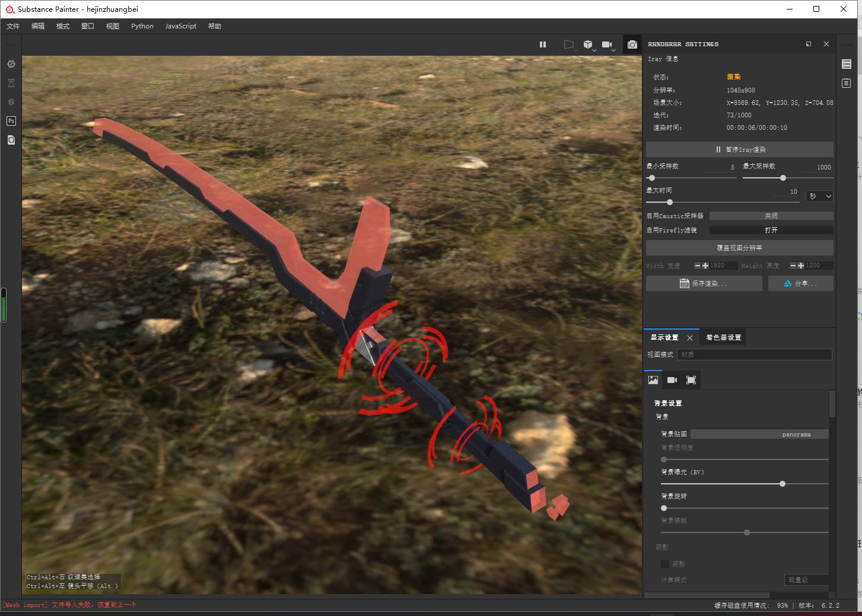Screen dimensions: 862x616
Task: Click the Substance resource updater icon
Action: (x=11, y=64)
